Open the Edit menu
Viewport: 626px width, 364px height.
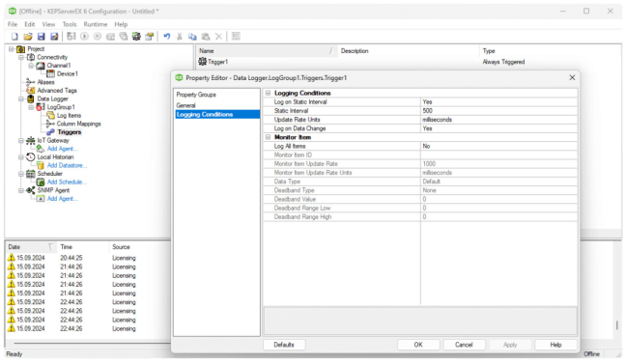click(30, 24)
